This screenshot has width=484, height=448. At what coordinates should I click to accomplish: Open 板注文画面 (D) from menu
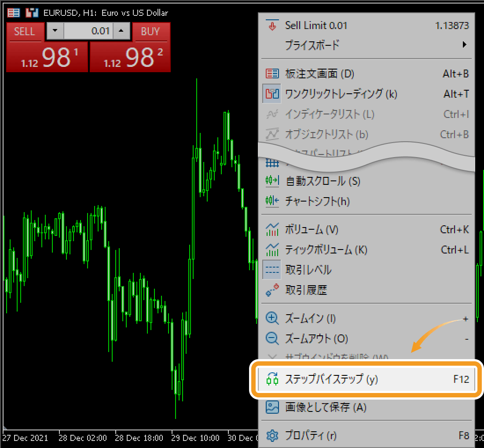point(367,74)
